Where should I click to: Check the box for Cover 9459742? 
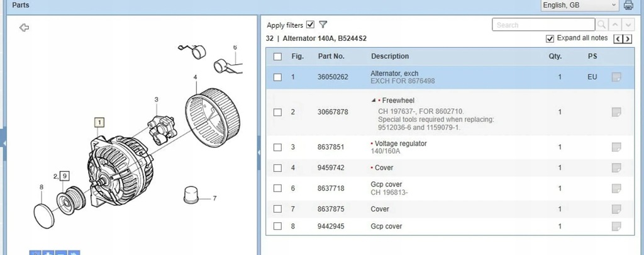[x=277, y=168]
